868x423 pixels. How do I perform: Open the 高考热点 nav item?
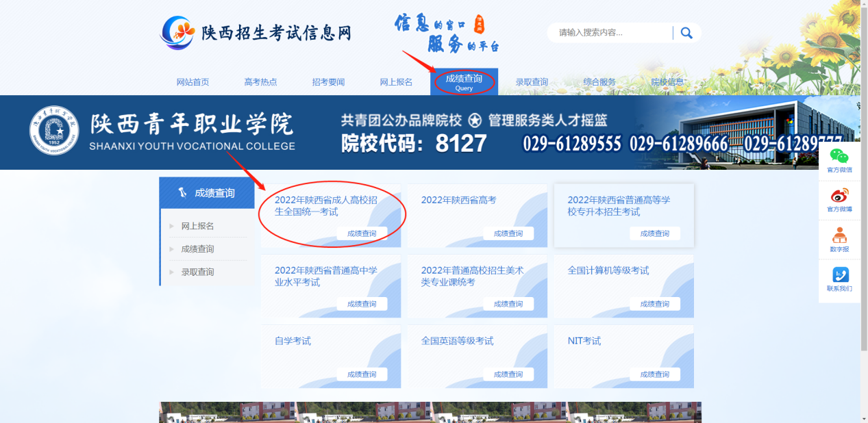click(260, 82)
